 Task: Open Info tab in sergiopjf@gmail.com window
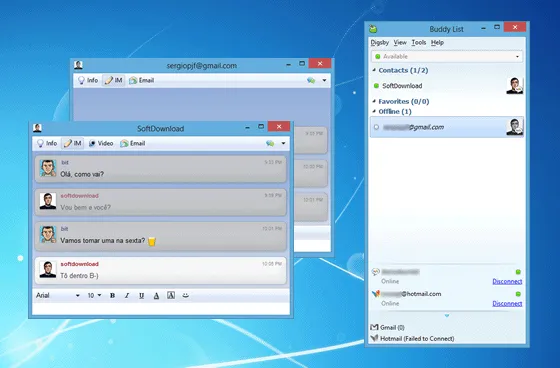(88, 80)
